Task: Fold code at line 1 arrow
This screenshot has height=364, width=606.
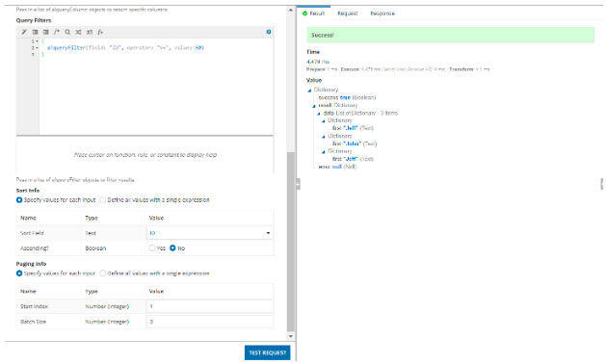Action: (x=38, y=41)
